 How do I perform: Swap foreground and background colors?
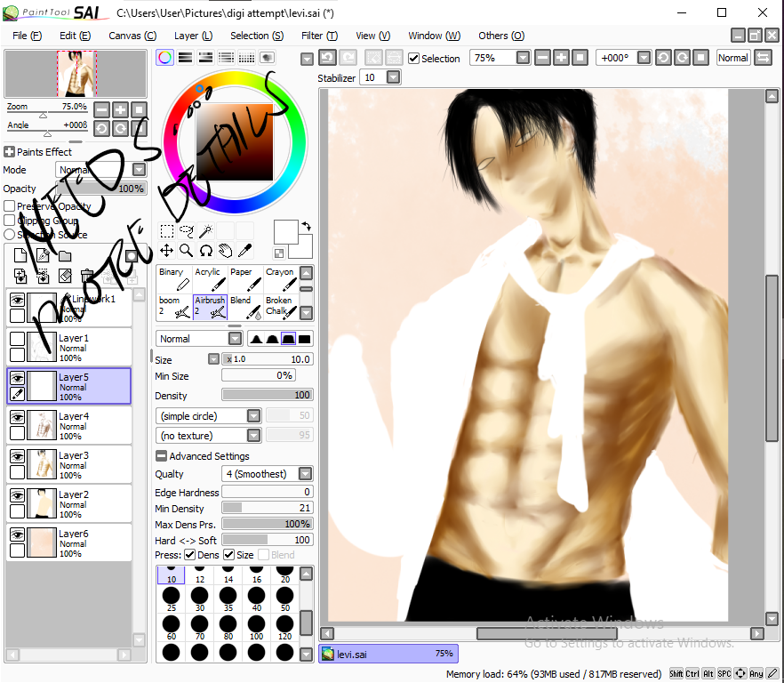[307, 227]
